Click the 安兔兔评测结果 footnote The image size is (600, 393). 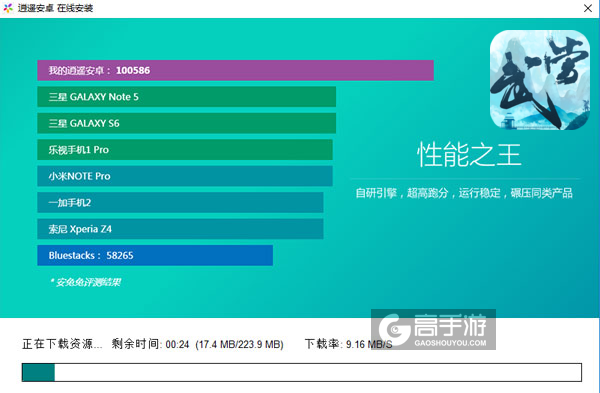85,282
